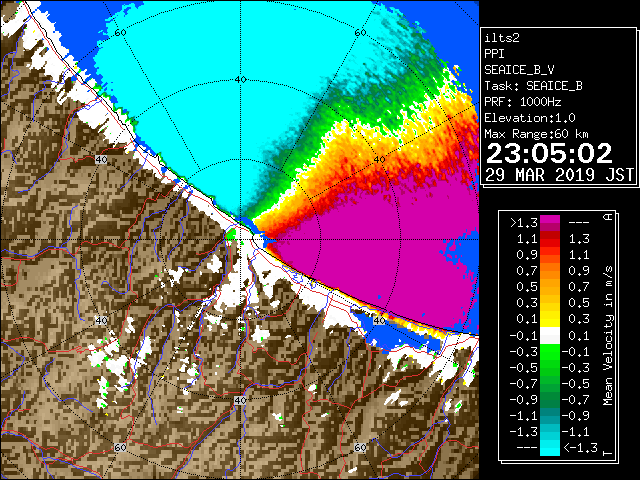Click the 'Mean Velocity in m/s' legend title
640x480 pixels.
(608, 335)
